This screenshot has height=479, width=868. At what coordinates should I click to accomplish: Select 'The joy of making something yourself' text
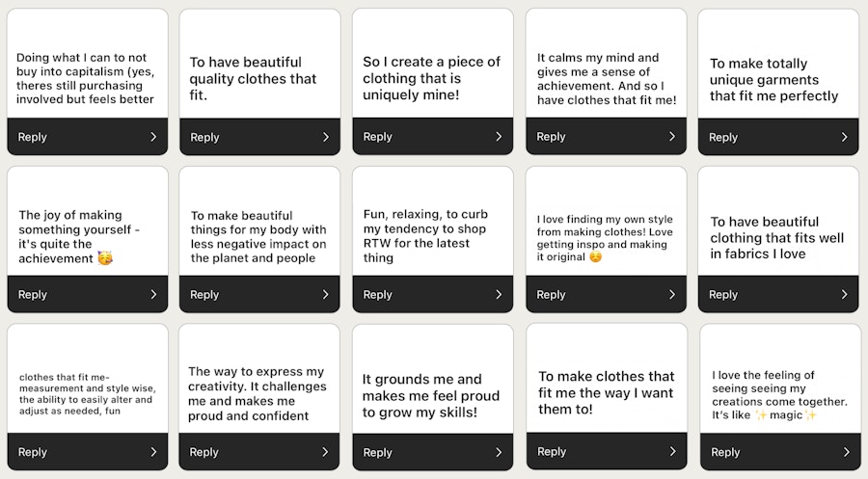point(79,237)
